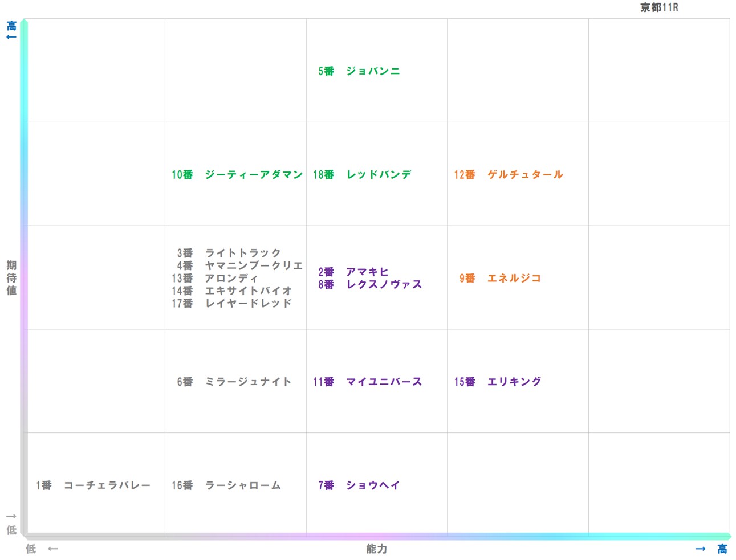Select the purple 2番 アマキヒ entry
Image resolution: width=736 pixels, height=560 pixels.
(x=353, y=272)
